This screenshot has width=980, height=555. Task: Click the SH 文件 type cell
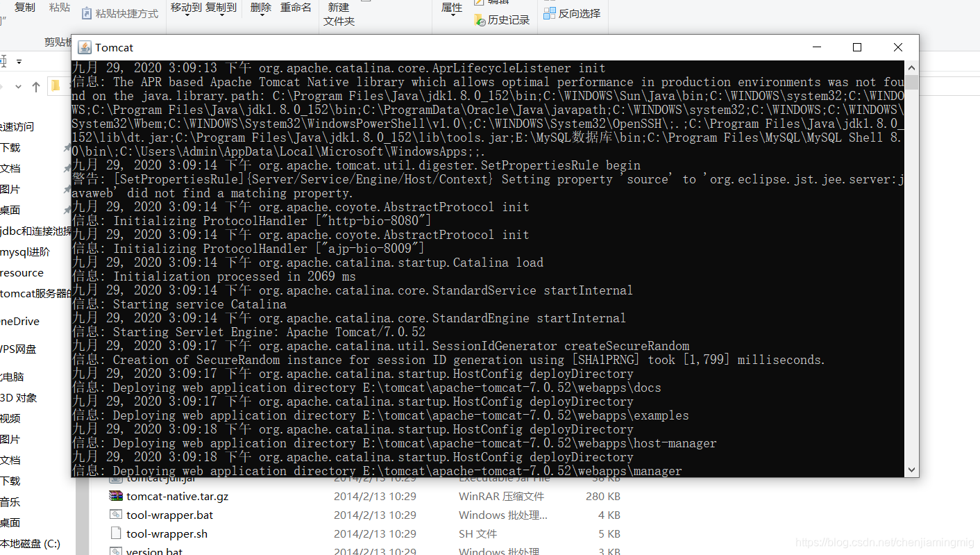point(478,533)
